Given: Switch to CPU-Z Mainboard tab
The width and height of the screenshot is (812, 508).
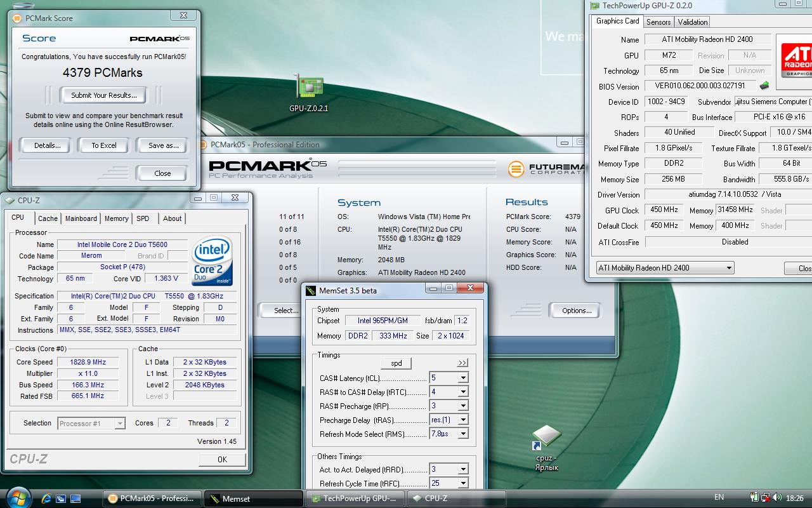Looking at the screenshot, I should click(x=81, y=218).
